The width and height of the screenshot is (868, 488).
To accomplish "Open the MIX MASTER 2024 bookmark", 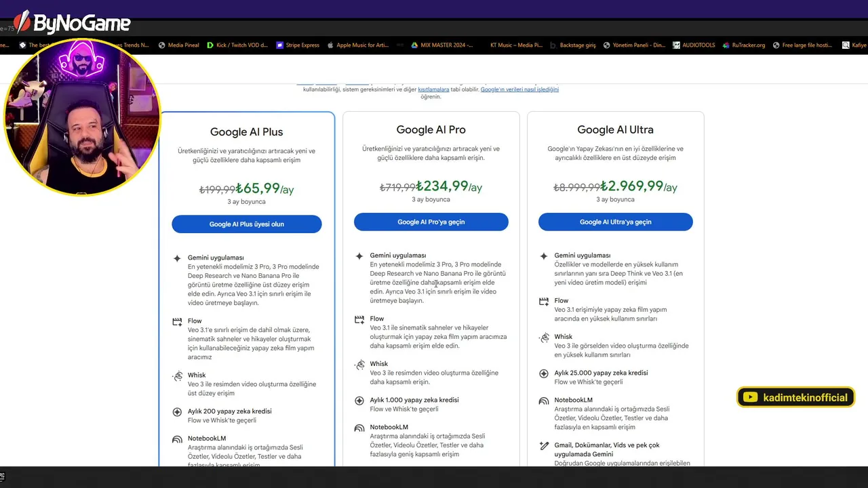I will tap(442, 45).
